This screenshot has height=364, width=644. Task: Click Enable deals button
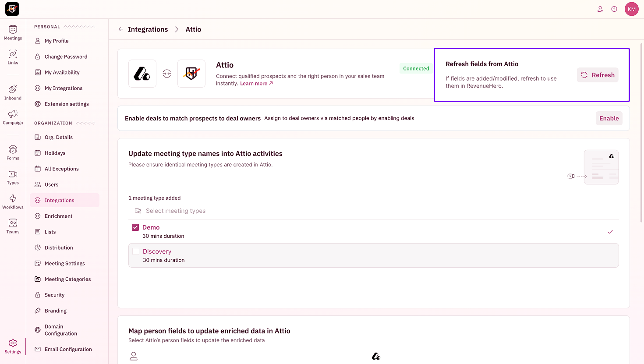point(609,118)
